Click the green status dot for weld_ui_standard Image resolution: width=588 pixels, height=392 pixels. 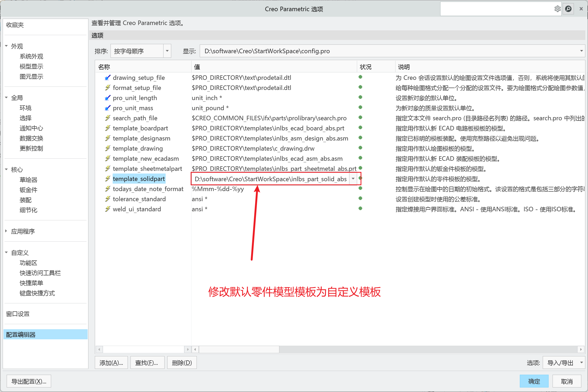(360, 208)
